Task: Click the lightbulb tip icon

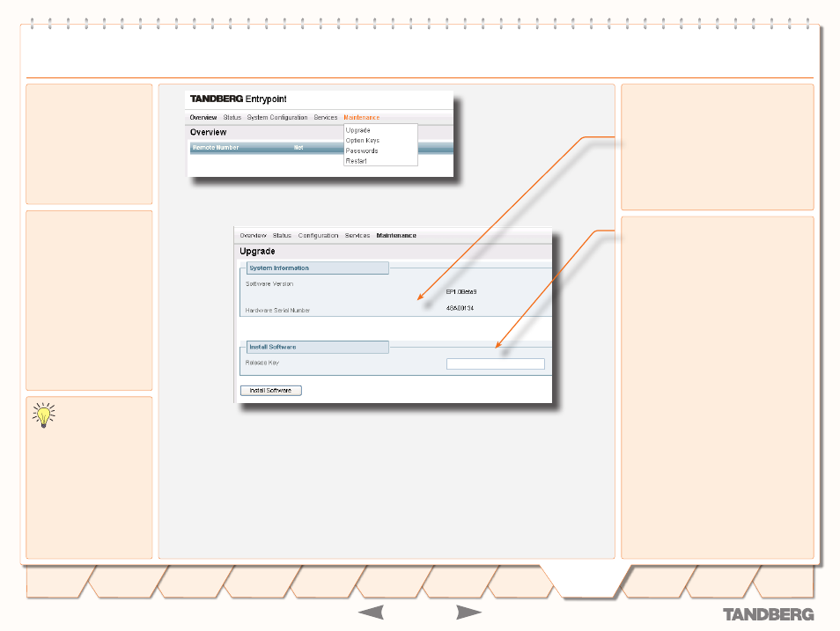Action: click(44, 415)
